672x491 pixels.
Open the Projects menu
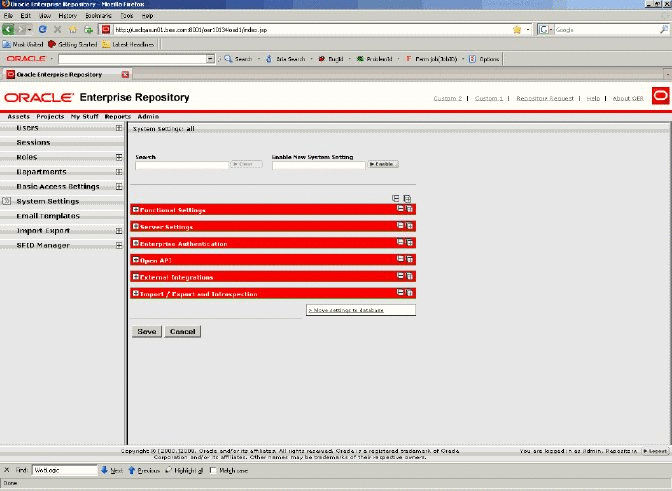(x=50, y=117)
